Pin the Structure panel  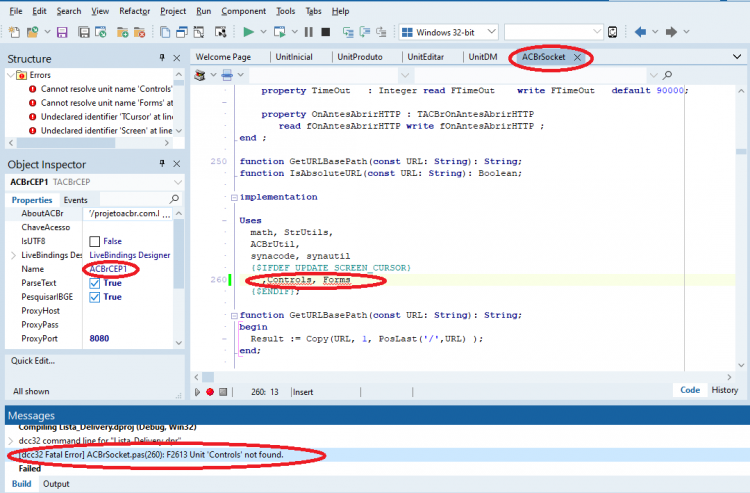(x=162, y=58)
